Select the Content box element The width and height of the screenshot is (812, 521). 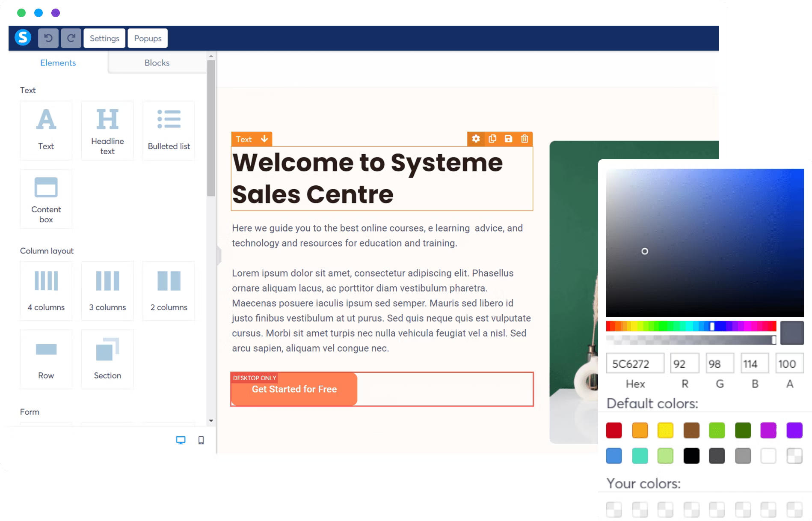tap(46, 199)
